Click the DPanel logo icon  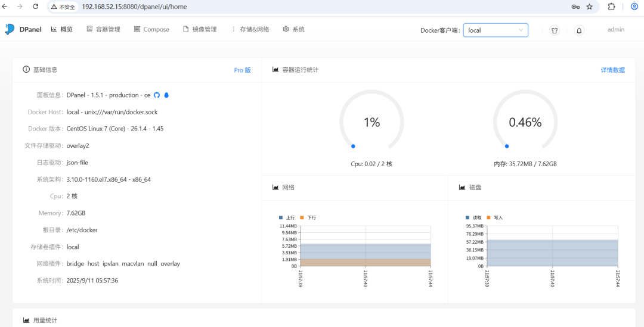pyautogui.click(x=10, y=30)
